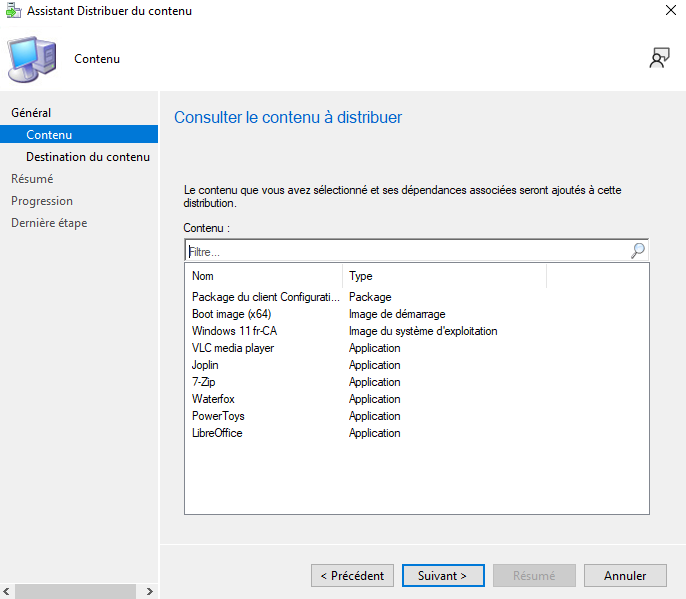
Task: Select VLC media player in list
Action: [x=233, y=348]
